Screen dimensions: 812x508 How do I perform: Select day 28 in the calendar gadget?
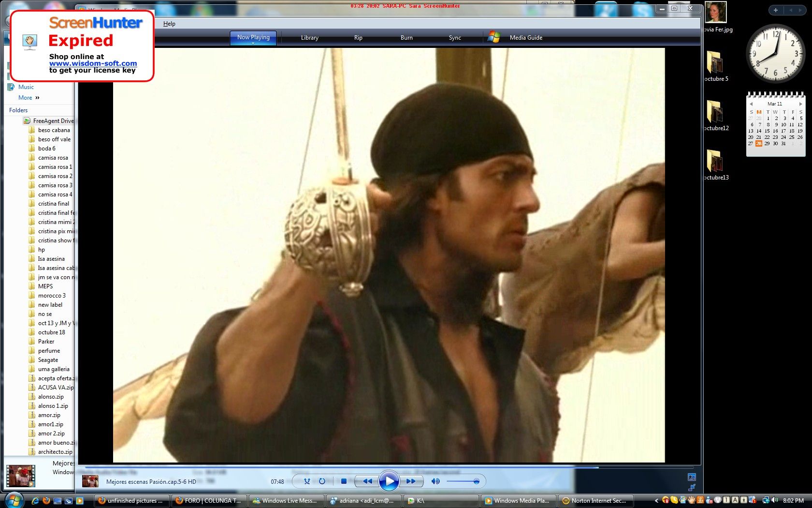point(759,143)
